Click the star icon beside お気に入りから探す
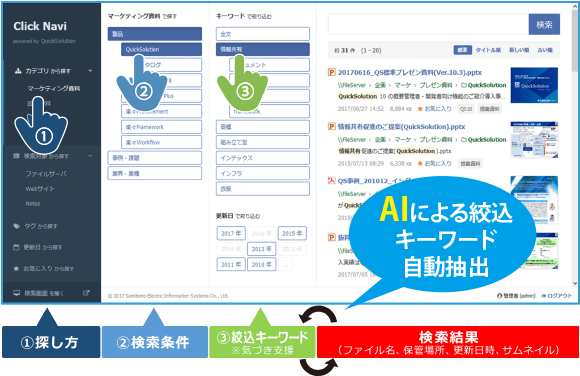The height and width of the screenshot is (376, 580). click(x=16, y=268)
